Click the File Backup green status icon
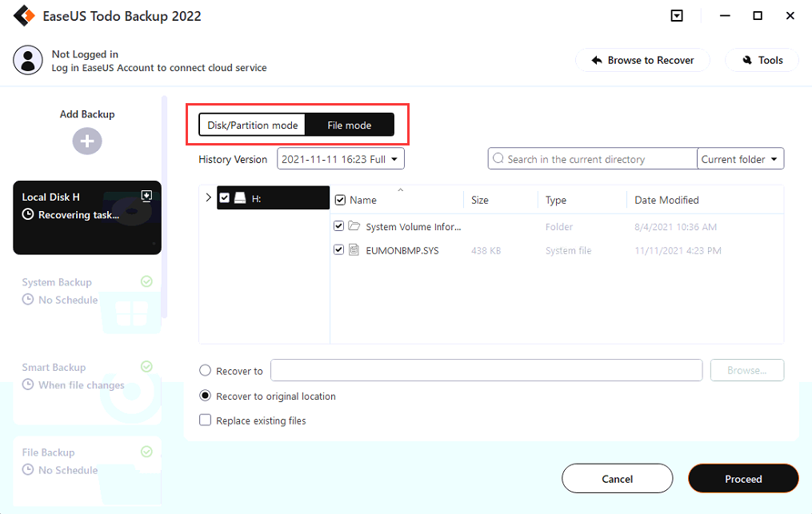812x514 pixels. [146, 452]
